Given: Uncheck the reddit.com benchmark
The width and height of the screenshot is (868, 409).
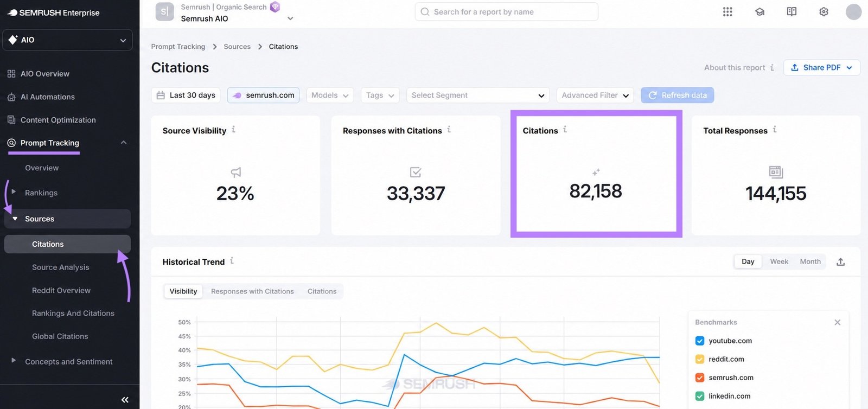Looking at the screenshot, I should pos(699,359).
